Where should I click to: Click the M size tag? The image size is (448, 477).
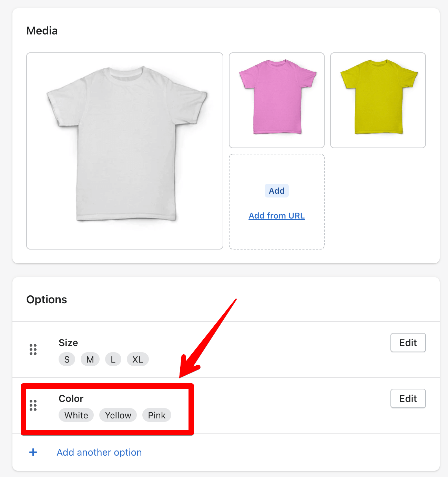pyautogui.click(x=90, y=359)
